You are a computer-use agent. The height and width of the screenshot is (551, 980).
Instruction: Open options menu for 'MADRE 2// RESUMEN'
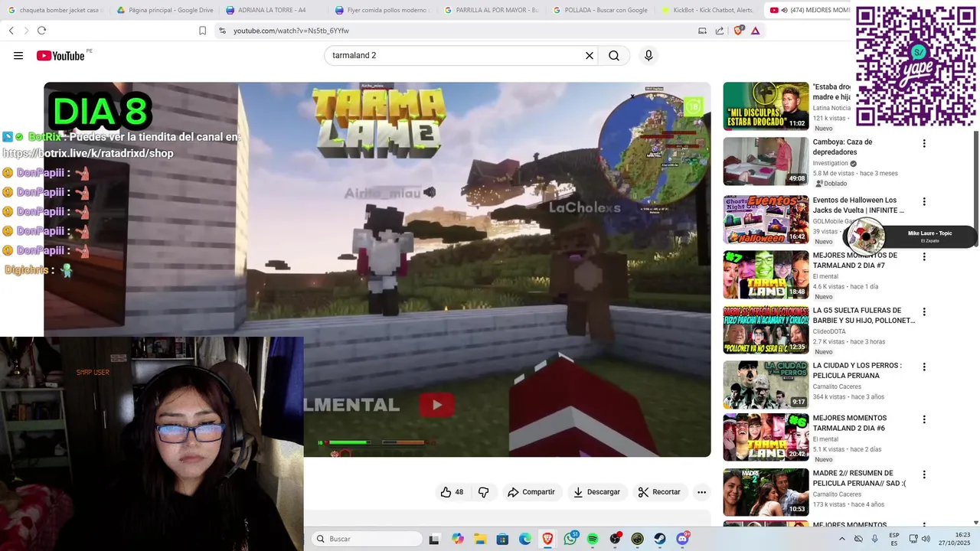click(924, 474)
